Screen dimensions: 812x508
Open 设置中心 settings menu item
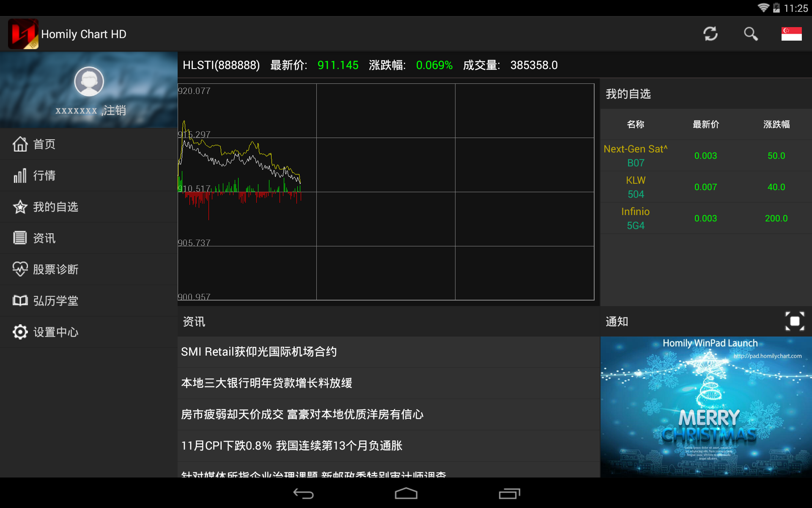point(89,332)
